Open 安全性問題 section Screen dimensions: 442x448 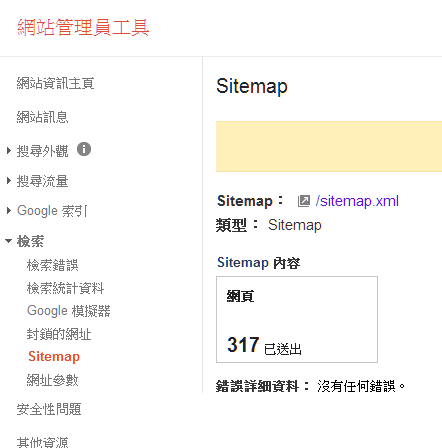(x=49, y=409)
